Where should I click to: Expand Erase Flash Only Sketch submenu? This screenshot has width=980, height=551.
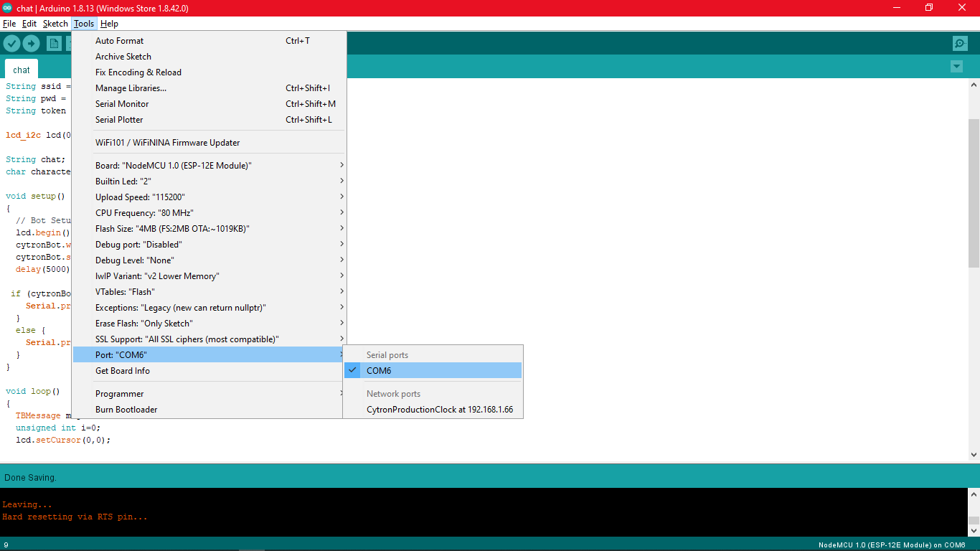coord(209,324)
